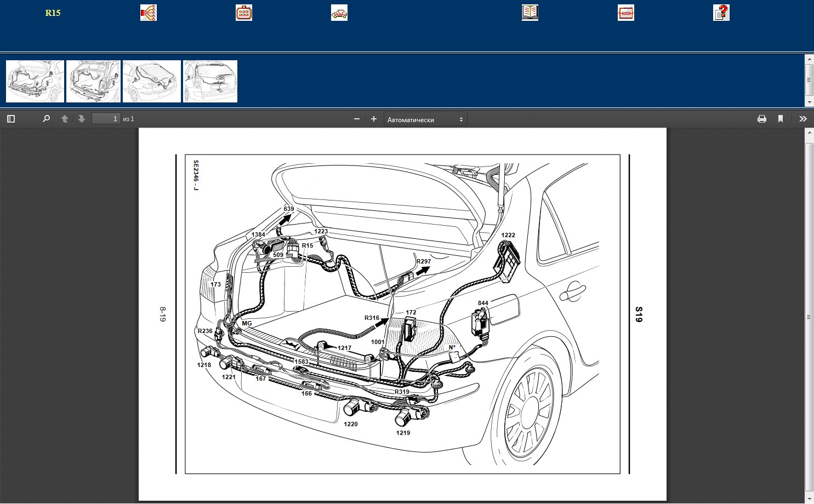Open the help question mark icon
This screenshot has width=814, height=504.
click(721, 13)
